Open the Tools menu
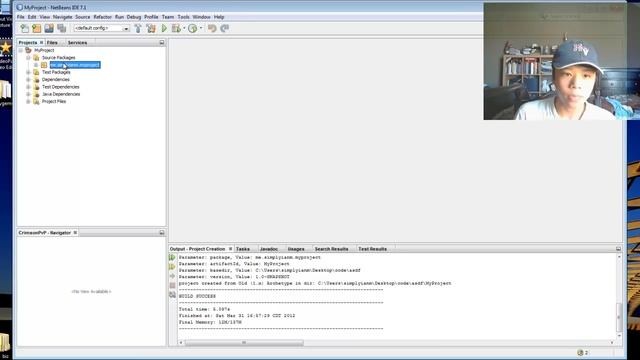 [x=183, y=17]
